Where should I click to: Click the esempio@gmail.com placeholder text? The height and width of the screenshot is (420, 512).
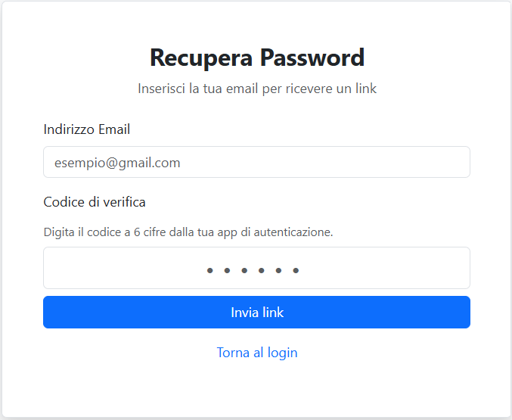[x=117, y=162]
